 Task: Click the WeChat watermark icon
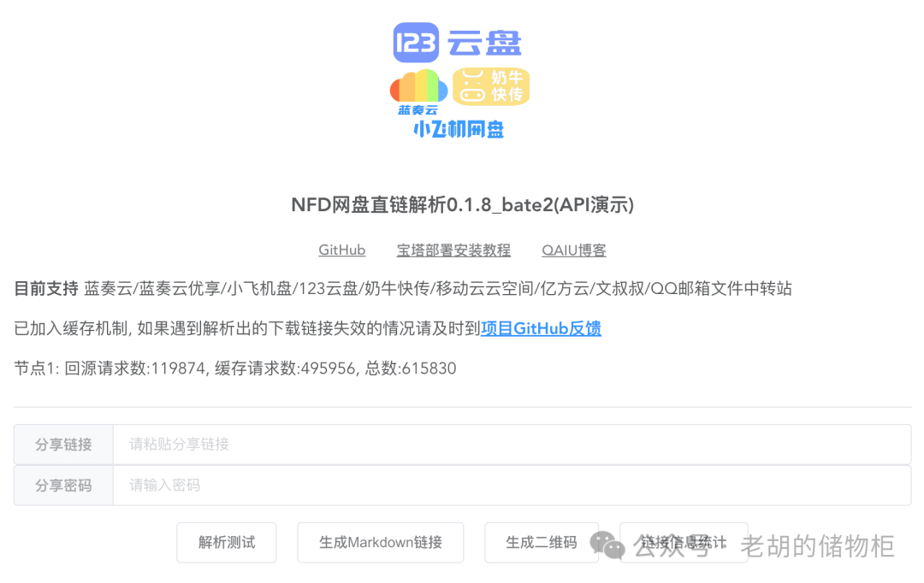coord(607,545)
